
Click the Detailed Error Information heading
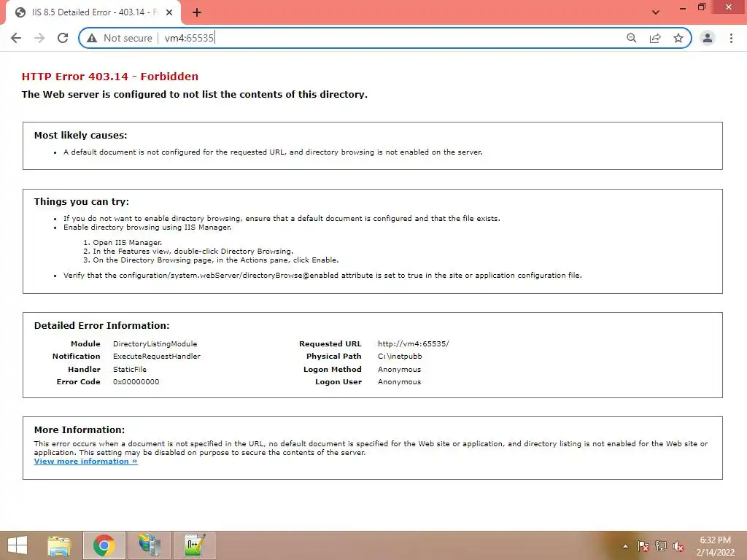tap(101, 326)
